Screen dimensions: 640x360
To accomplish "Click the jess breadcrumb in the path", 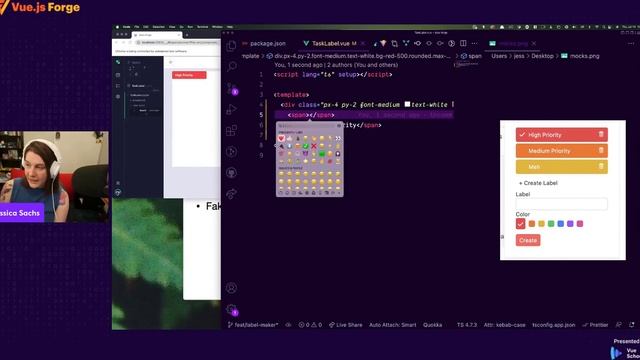I will (519, 56).
